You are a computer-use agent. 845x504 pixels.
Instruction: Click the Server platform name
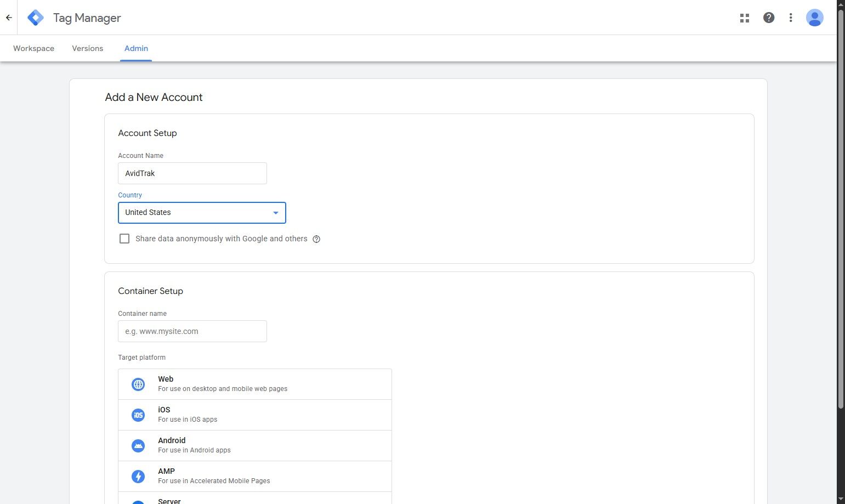tap(169, 501)
